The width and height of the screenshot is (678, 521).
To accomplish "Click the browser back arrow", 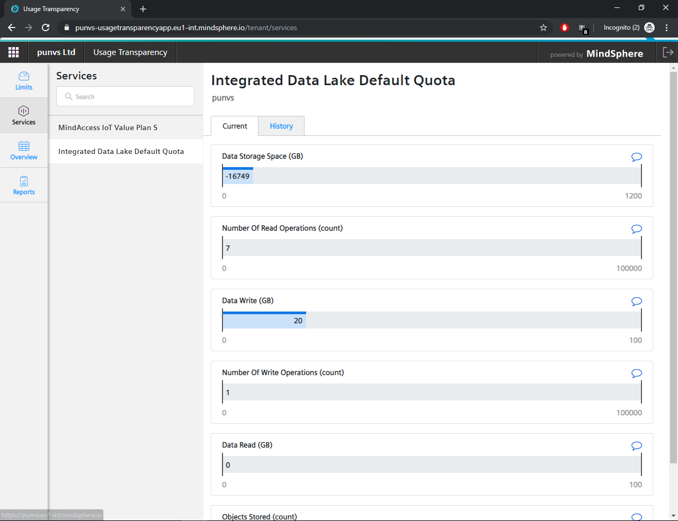I will pyautogui.click(x=12, y=28).
